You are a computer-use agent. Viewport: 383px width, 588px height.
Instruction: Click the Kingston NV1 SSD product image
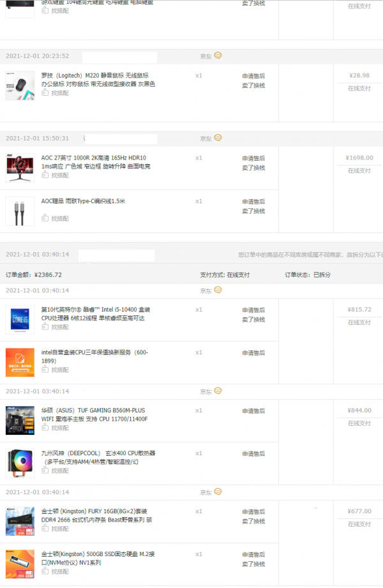(x=20, y=564)
